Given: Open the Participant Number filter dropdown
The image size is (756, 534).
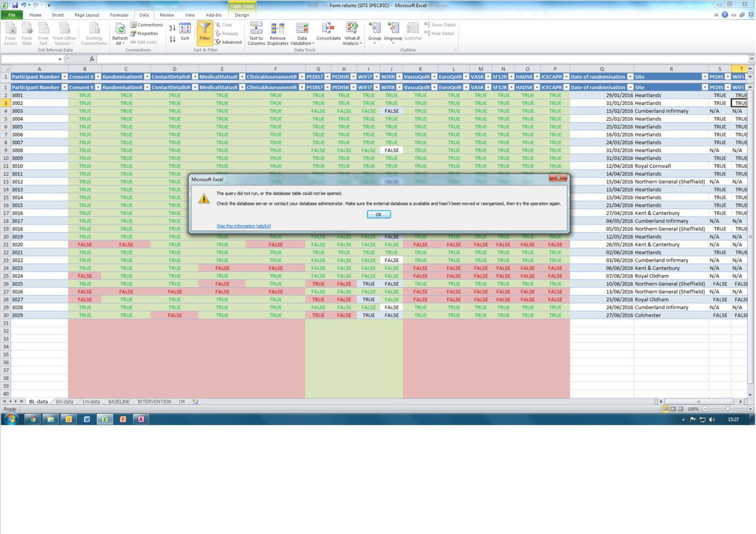Looking at the screenshot, I should pyautogui.click(x=64, y=77).
